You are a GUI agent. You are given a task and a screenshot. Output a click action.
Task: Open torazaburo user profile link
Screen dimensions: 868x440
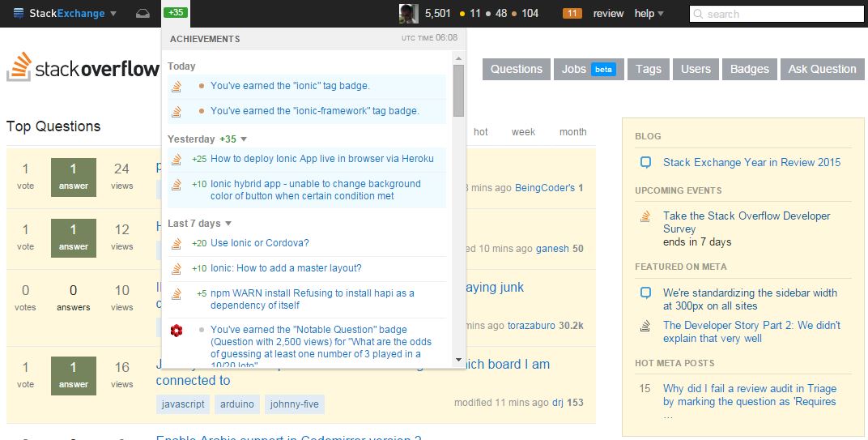[531, 325]
